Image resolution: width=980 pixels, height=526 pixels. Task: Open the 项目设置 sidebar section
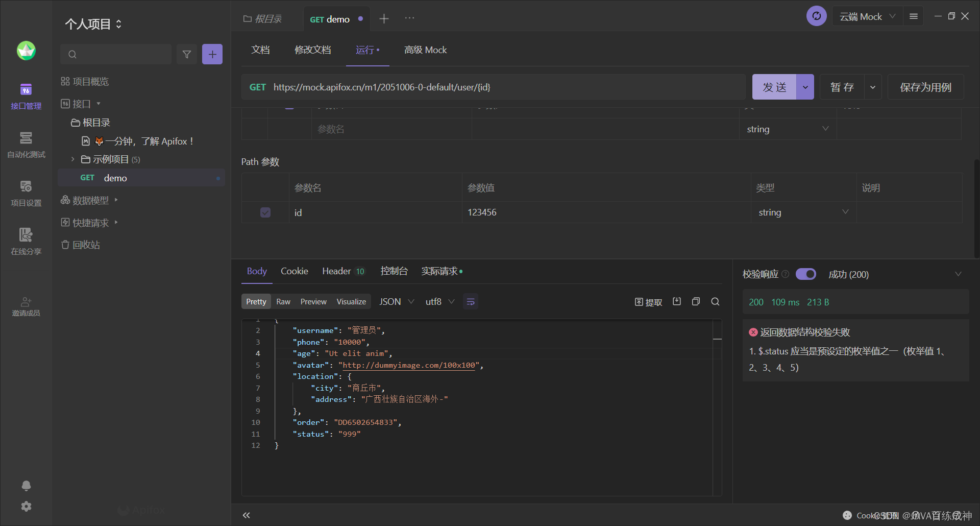(26, 194)
